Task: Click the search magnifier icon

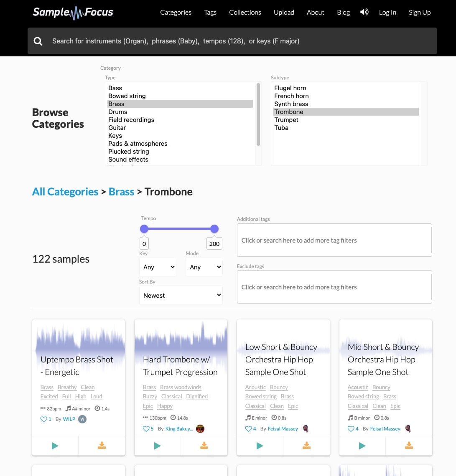Action: pos(38,41)
